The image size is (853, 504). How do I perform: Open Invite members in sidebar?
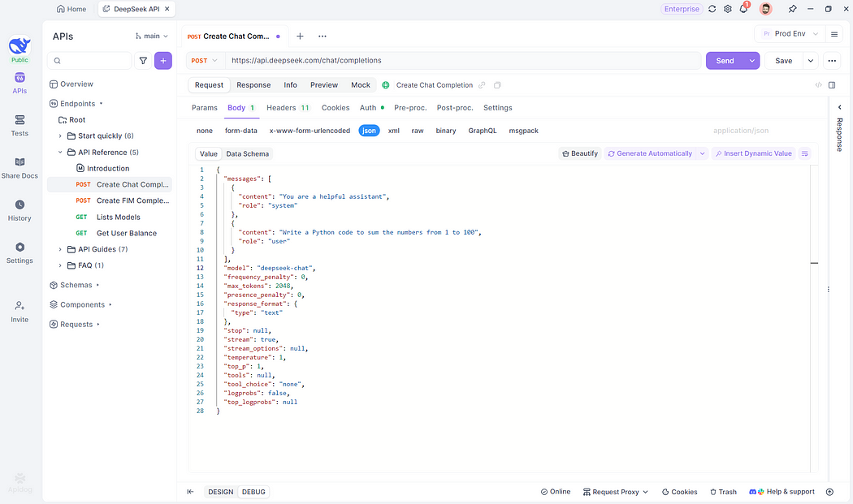(19, 312)
